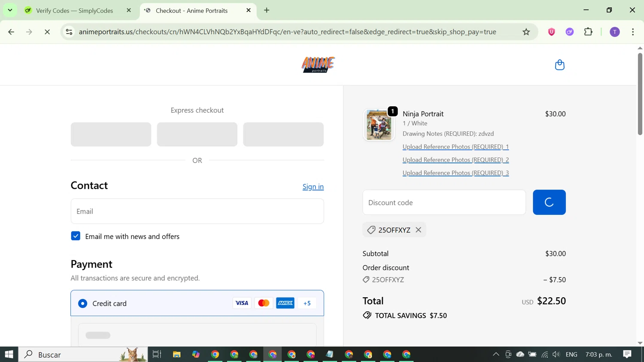Open the Chrome profile avatar T
644x362 pixels.
[615, 32]
